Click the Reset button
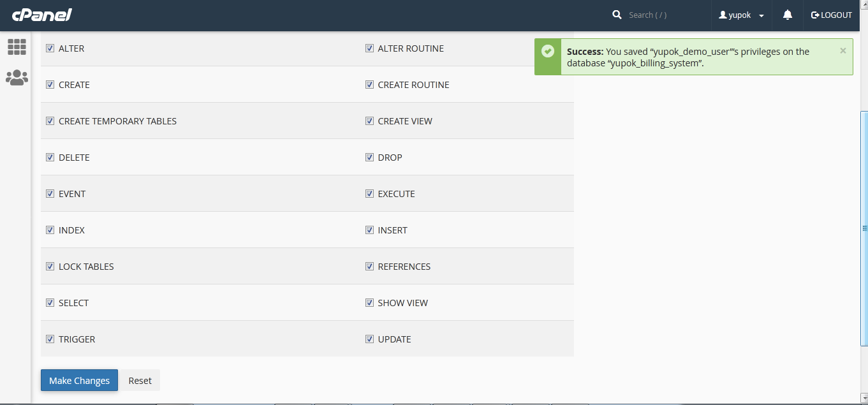This screenshot has width=868, height=405. tap(140, 381)
